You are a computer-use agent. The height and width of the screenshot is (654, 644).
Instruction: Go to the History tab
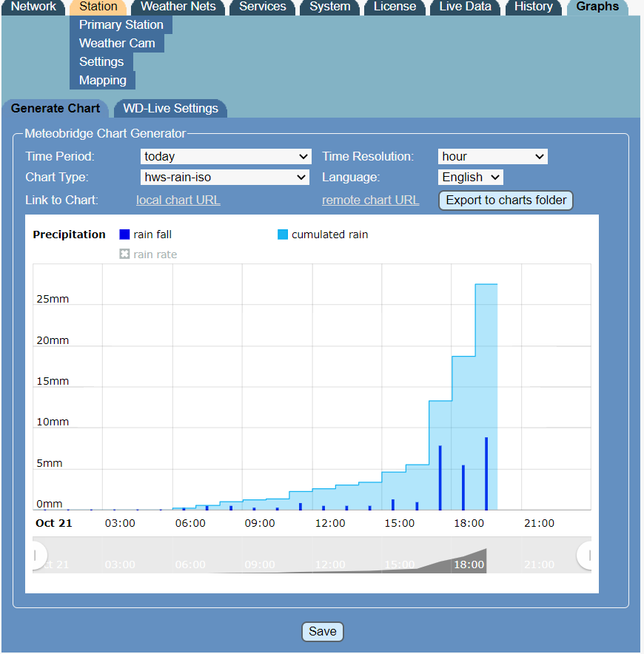(533, 7)
